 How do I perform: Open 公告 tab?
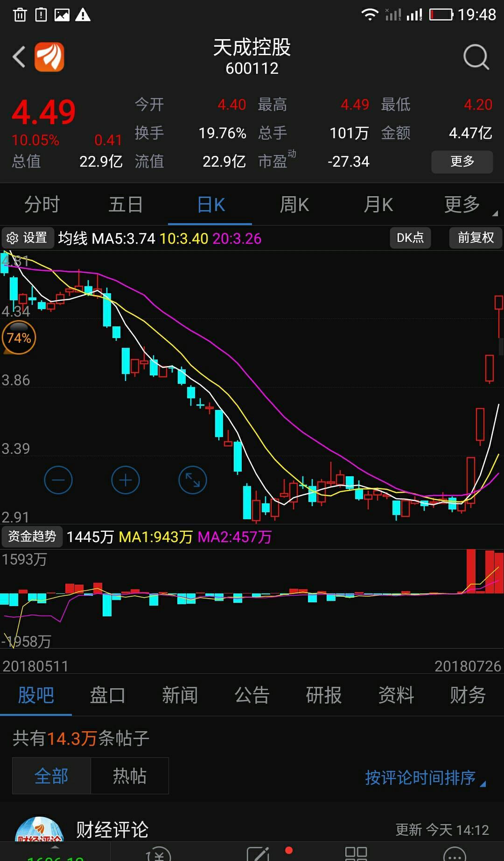[252, 695]
